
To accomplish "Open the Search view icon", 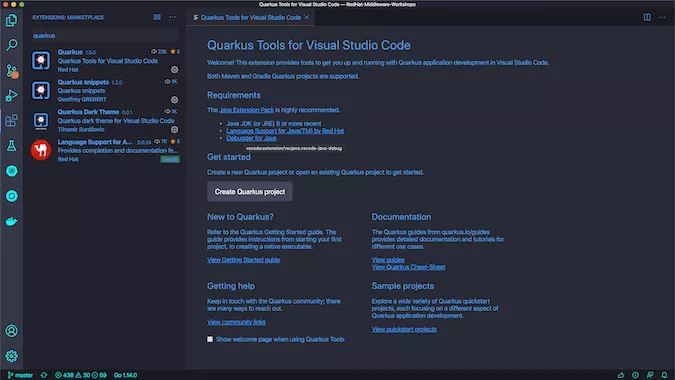I will [x=12, y=45].
